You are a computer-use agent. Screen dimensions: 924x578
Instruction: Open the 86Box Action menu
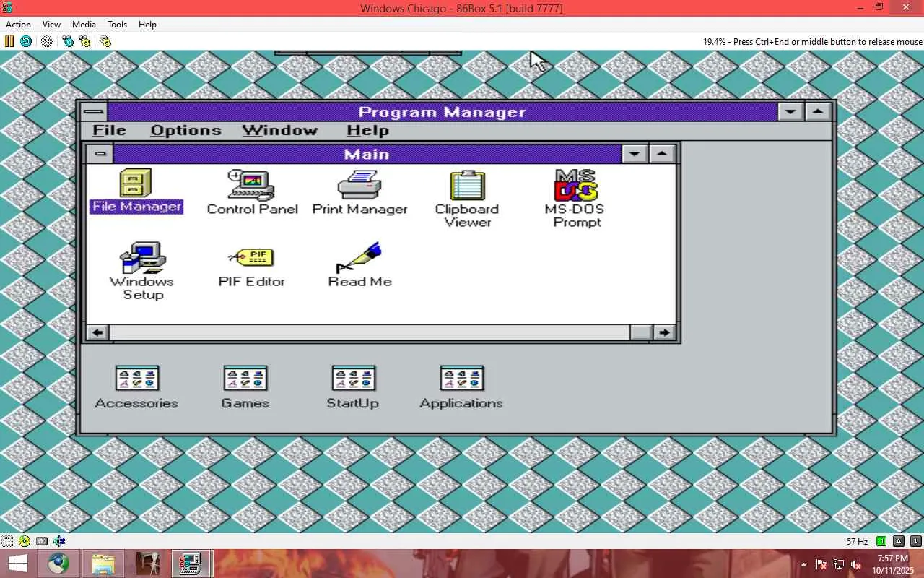19,24
